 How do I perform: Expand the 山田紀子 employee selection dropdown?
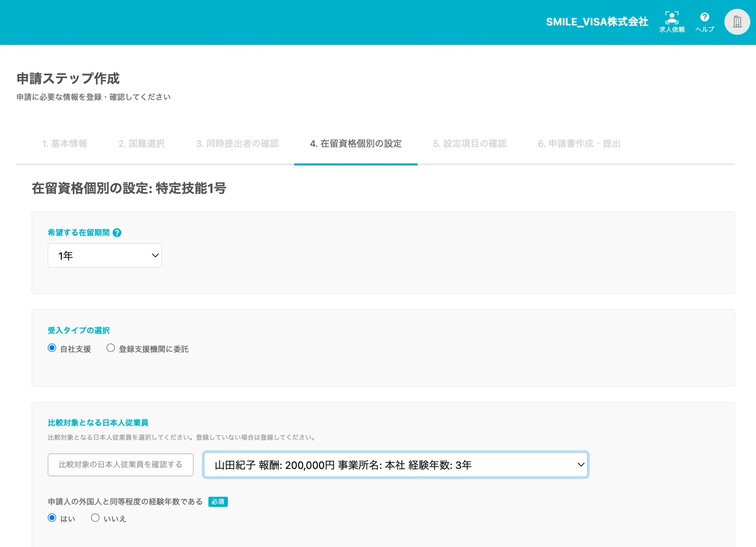pyautogui.click(x=395, y=465)
